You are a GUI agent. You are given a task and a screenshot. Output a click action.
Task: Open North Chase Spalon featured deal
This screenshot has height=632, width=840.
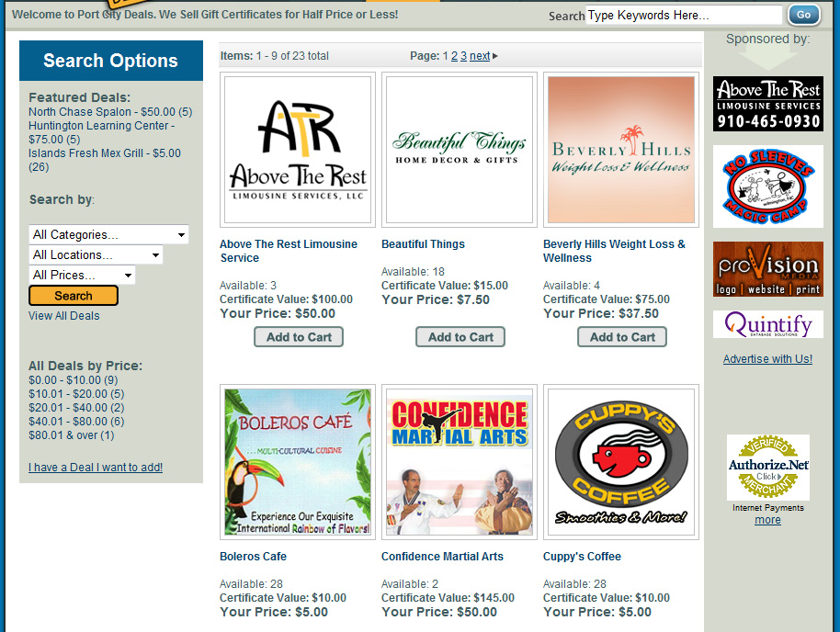click(110, 112)
